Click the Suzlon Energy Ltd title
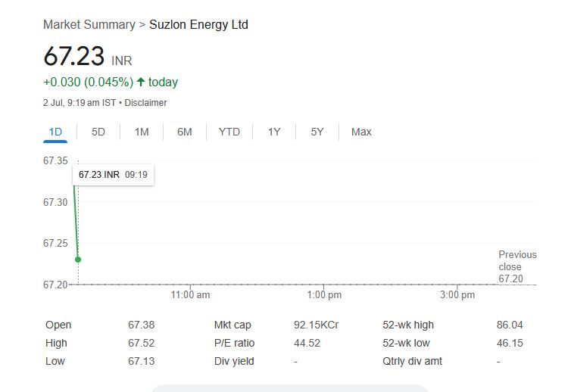The image size is (571, 392). coord(198,24)
